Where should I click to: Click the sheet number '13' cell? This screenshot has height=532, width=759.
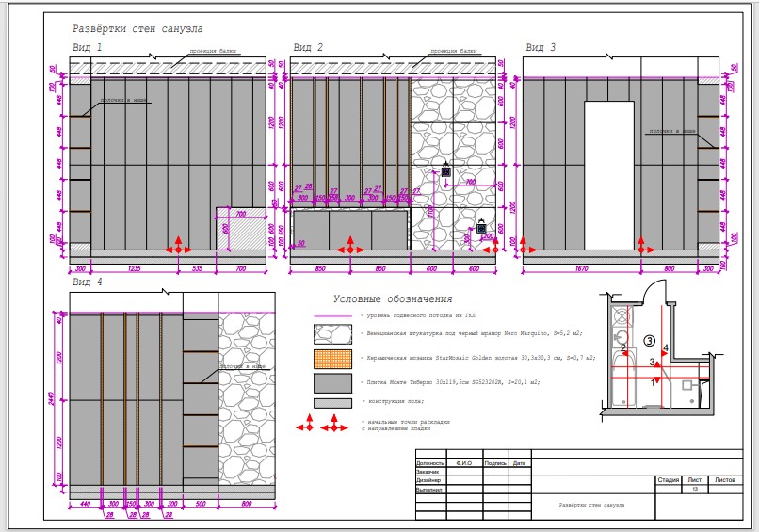pyautogui.click(x=695, y=490)
